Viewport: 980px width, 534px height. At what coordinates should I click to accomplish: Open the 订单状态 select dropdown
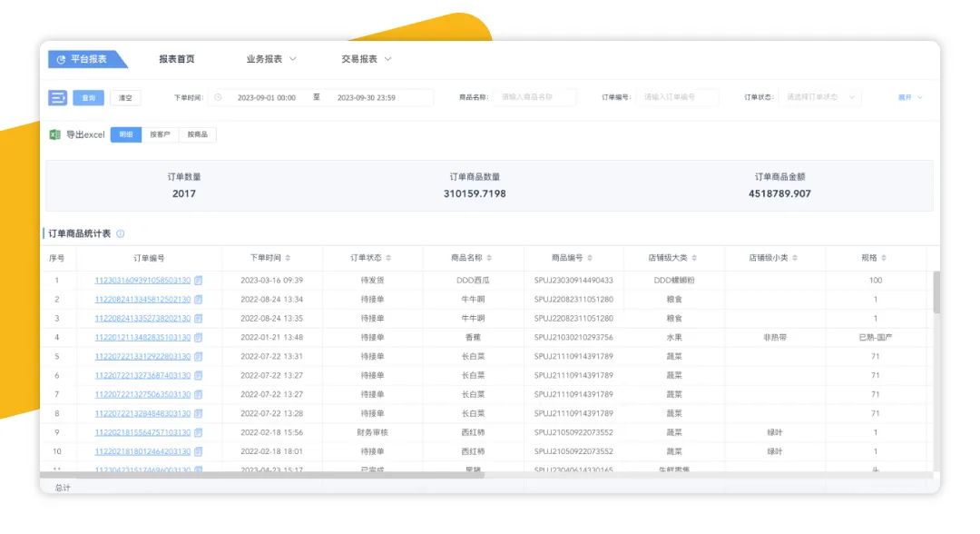point(819,97)
